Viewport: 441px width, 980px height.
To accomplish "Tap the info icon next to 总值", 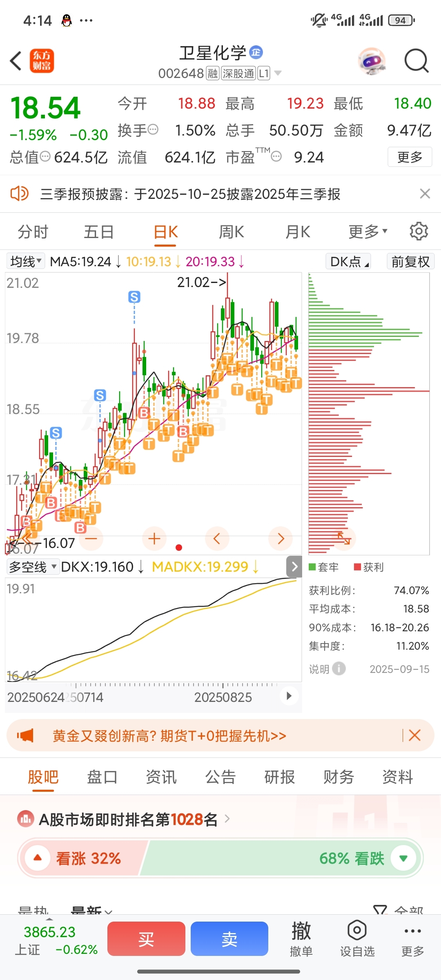I will tap(45, 156).
